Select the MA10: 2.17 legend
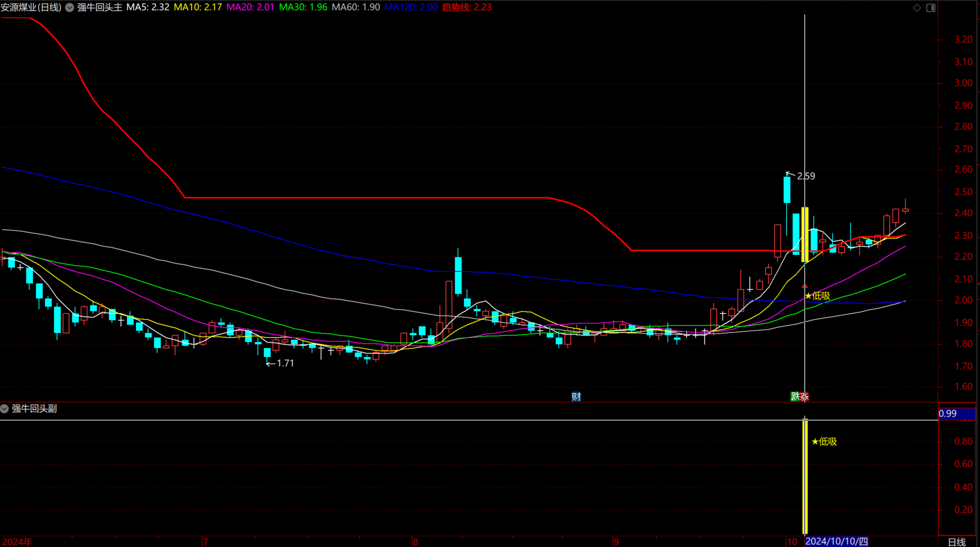Viewport: 980px width, 547px height. coord(197,8)
